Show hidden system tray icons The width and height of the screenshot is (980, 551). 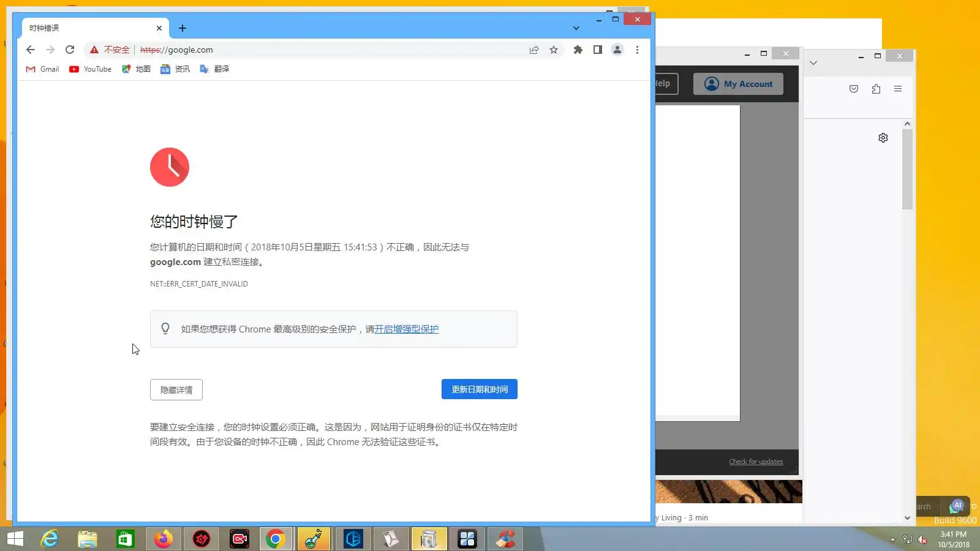coord(892,539)
